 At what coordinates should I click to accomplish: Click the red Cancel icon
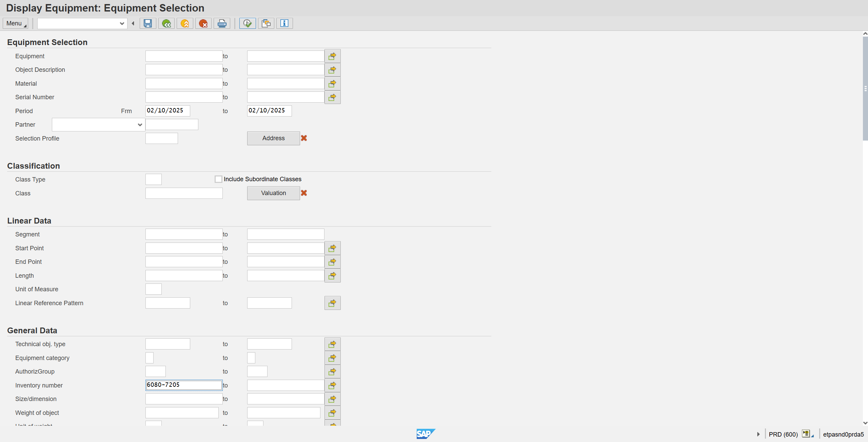point(203,23)
